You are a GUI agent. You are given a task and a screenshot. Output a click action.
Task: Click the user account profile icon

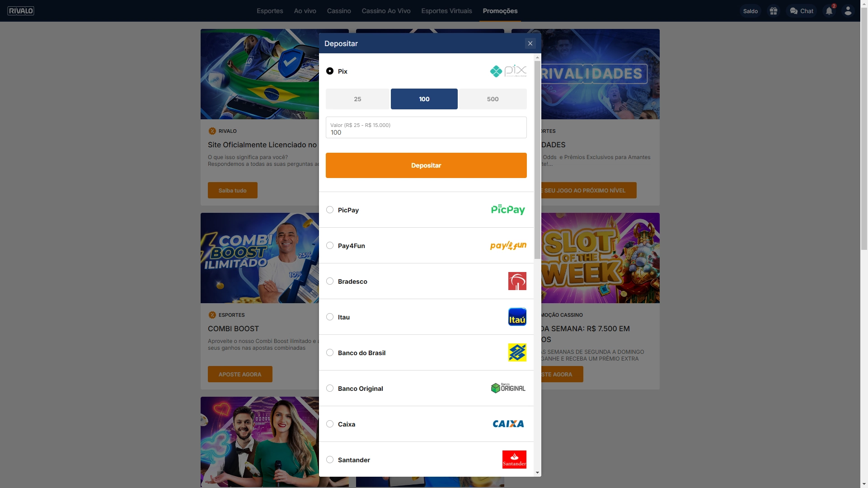pyautogui.click(x=848, y=11)
